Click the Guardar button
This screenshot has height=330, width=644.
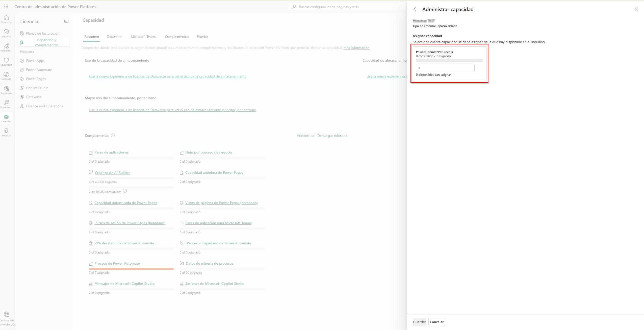click(419, 322)
